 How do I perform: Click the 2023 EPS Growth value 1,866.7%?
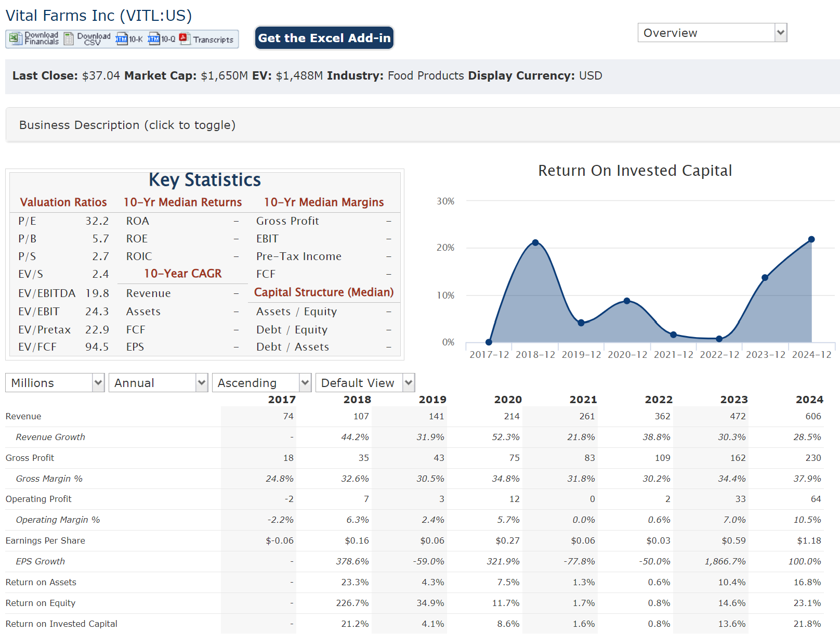point(725,561)
